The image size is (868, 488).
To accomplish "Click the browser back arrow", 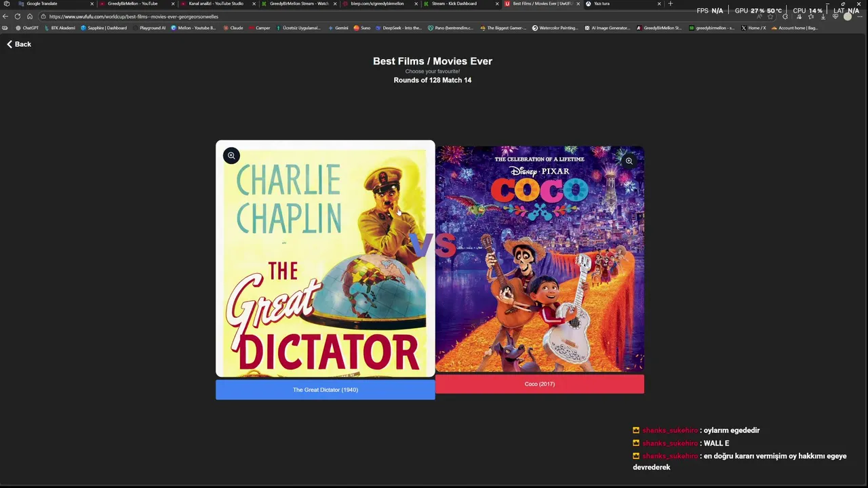I will coord(5,16).
